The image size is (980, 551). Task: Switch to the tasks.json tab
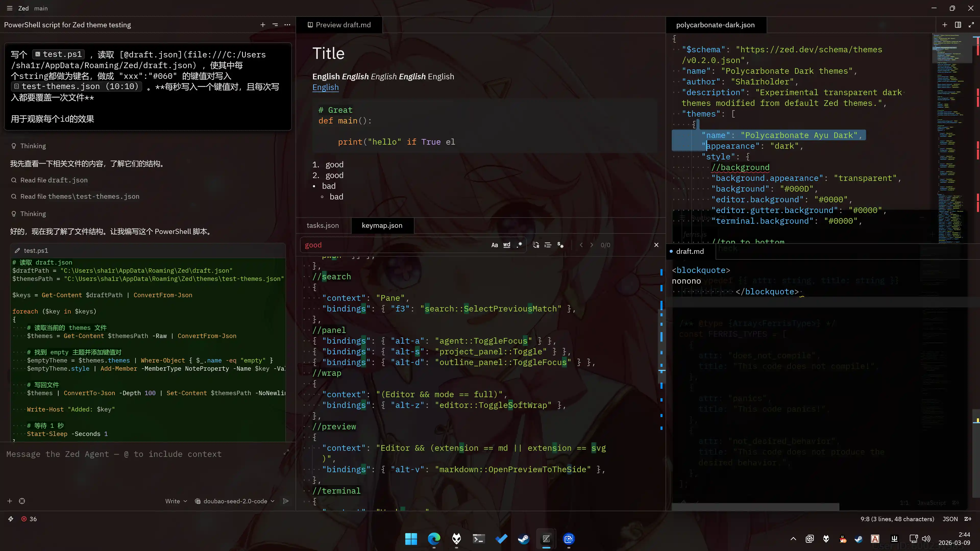click(x=323, y=225)
